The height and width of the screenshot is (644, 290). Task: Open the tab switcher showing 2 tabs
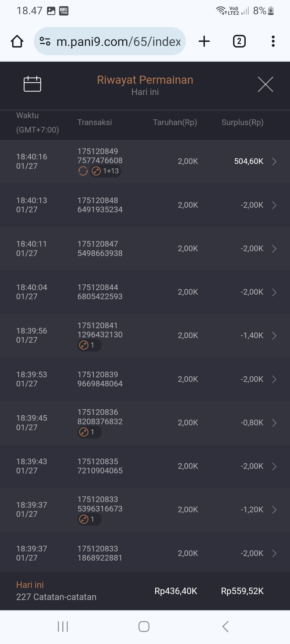pyautogui.click(x=239, y=41)
